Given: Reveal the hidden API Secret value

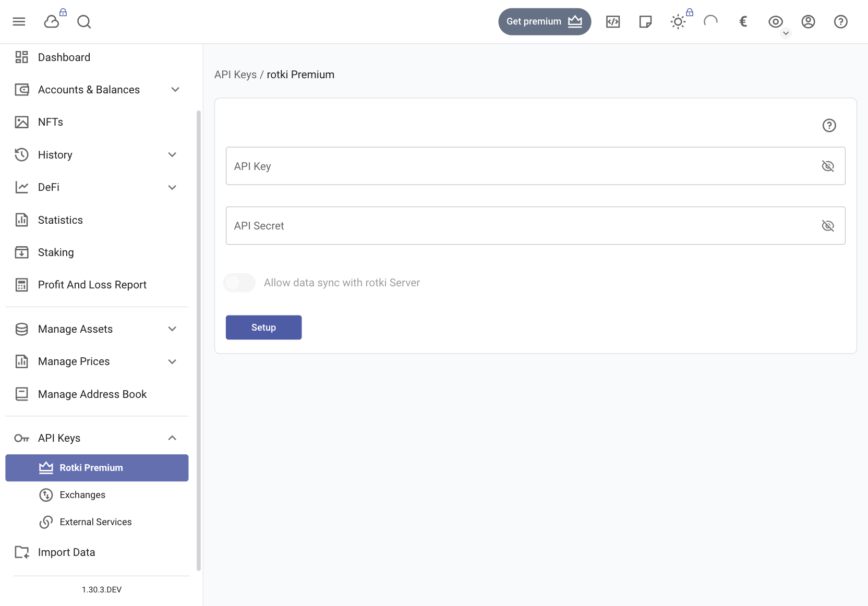Looking at the screenshot, I should pyautogui.click(x=828, y=226).
